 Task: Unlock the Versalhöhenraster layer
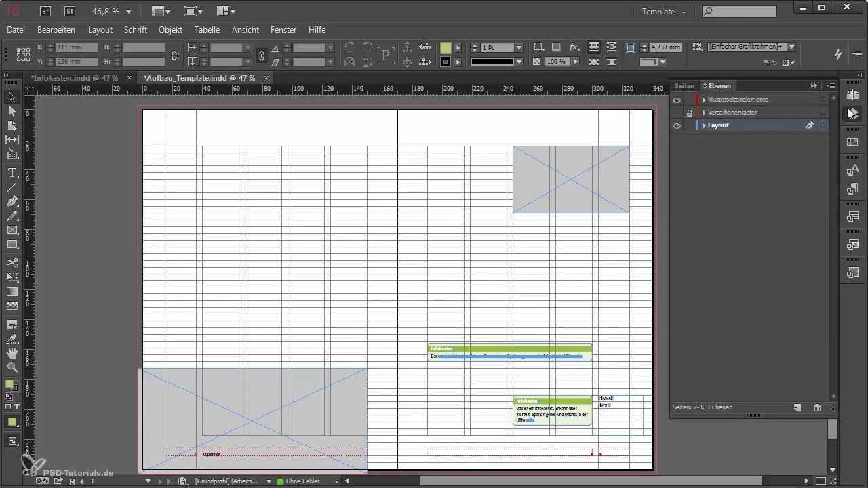point(689,113)
